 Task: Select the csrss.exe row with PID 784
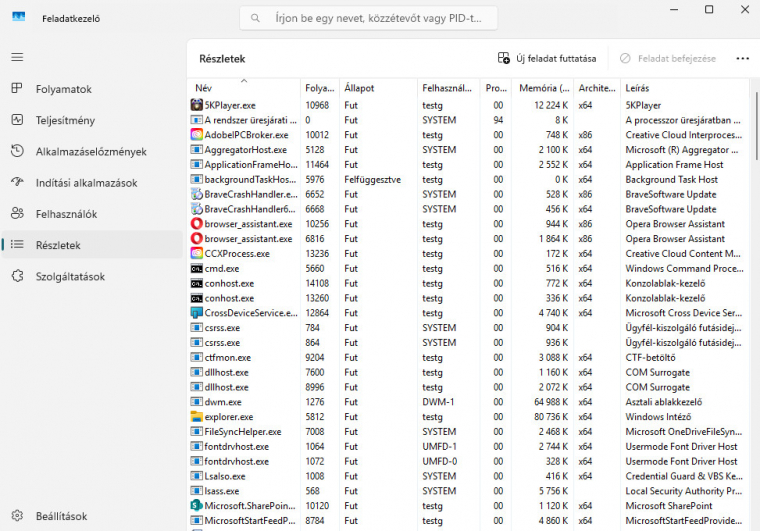pyautogui.click(x=468, y=328)
